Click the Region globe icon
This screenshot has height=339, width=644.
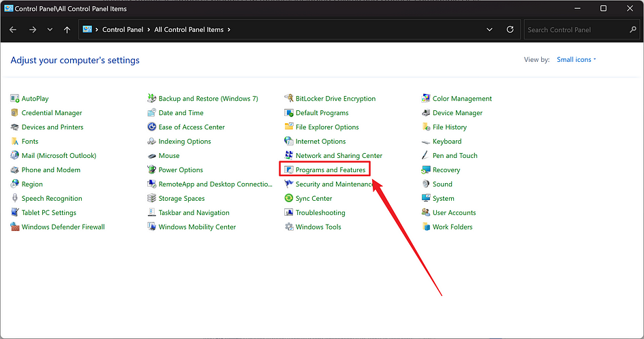point(15,184)
